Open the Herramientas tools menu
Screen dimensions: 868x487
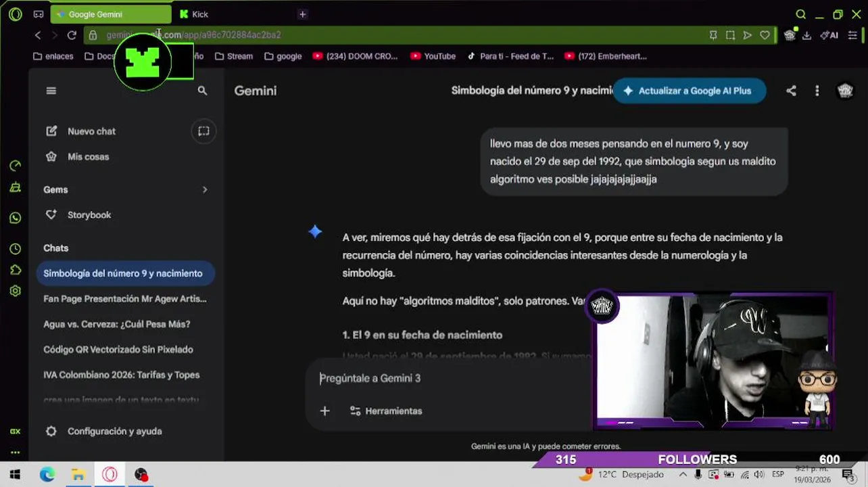tap(386, 411)
